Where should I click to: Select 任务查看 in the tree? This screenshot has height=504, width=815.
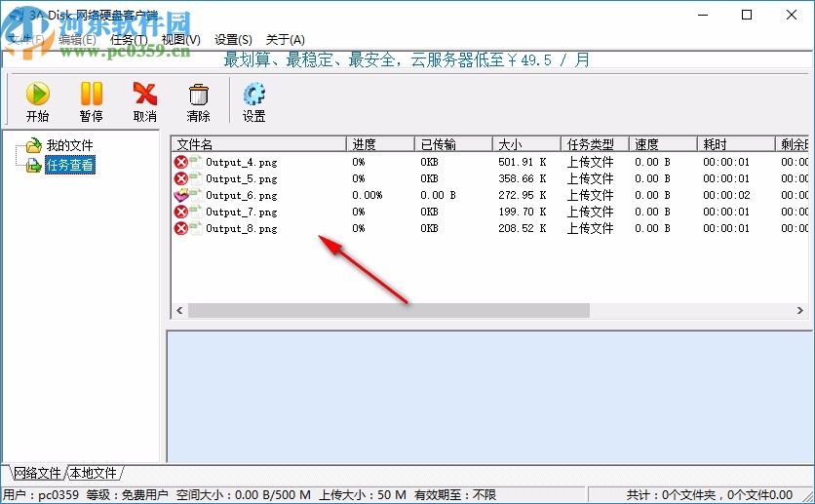point(69,165)
